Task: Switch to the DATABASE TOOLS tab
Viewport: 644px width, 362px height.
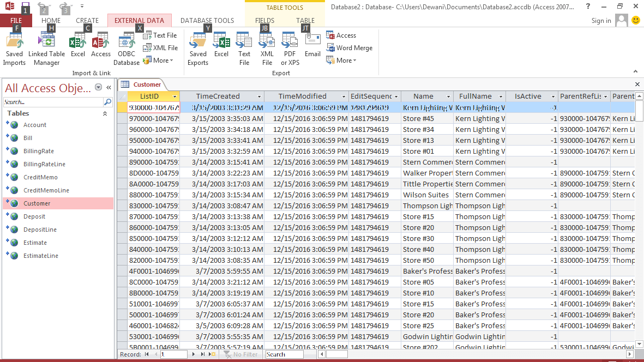Action: (x=207, y=21)
